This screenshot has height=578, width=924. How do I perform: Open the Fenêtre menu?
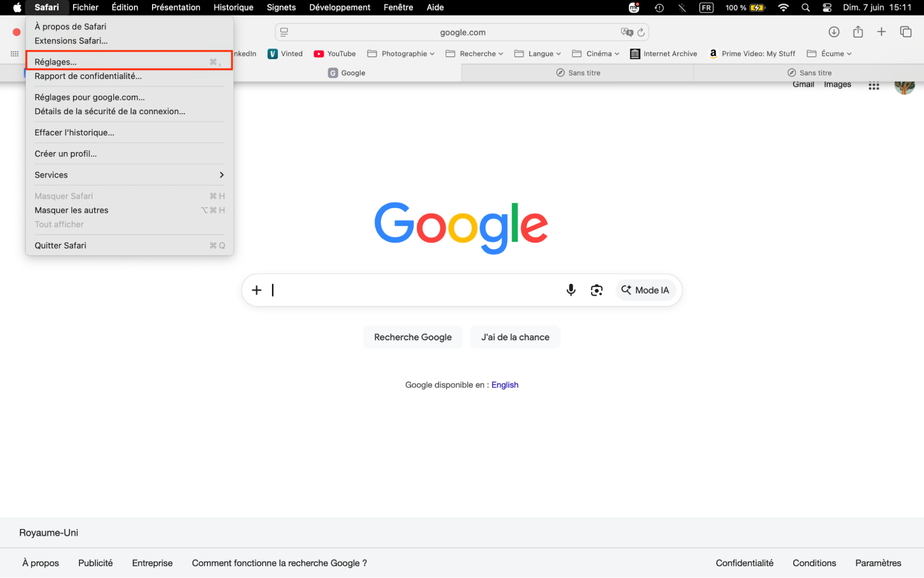(398, 7)
